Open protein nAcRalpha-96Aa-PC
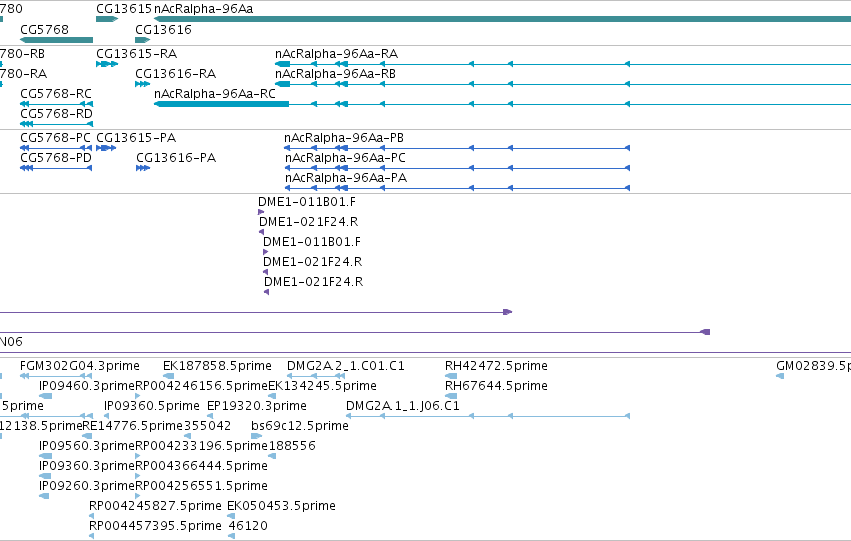The image size is (851, 541). pos(345,157)
